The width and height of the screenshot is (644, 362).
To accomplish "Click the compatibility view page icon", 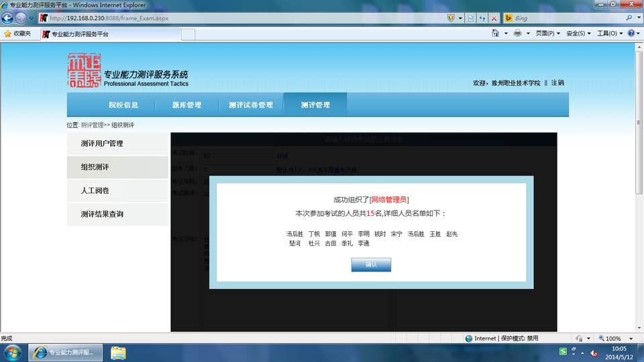I will click(471, 19).
